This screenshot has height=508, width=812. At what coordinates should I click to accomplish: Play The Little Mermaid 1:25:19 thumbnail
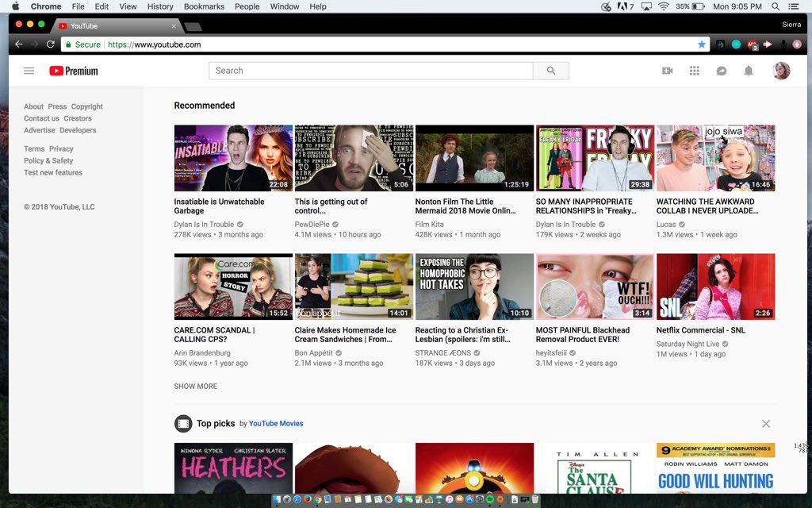pos(474,158)
